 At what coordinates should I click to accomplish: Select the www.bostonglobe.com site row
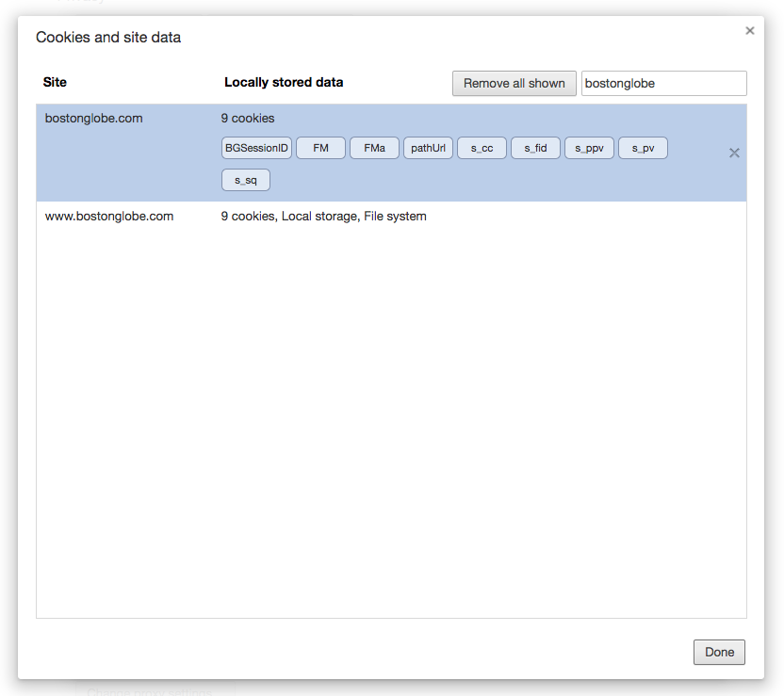tap(391, 217)
